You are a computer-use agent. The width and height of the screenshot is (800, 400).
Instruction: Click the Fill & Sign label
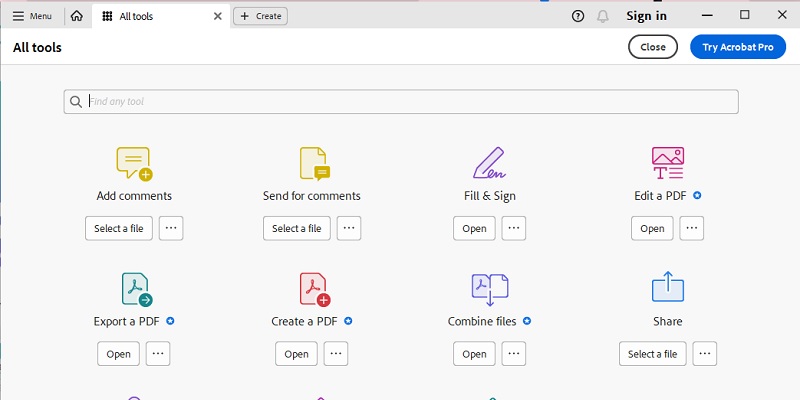tap(490, 196)
